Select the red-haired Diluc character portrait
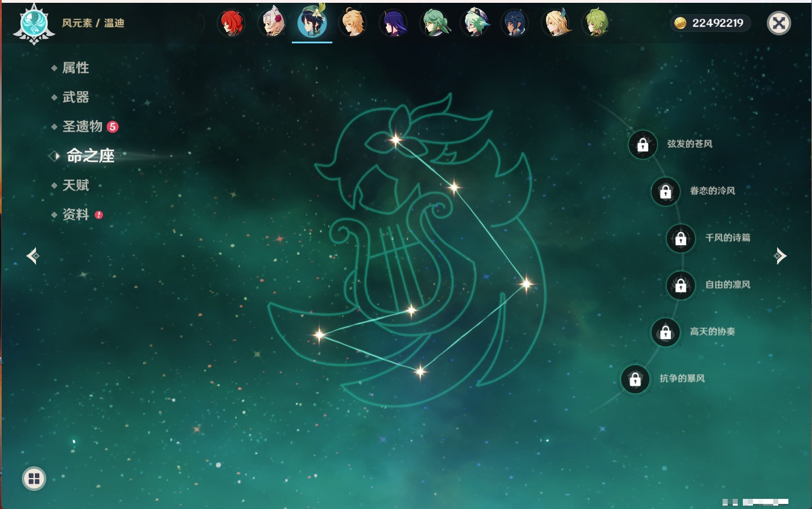 tap(231, 23)
